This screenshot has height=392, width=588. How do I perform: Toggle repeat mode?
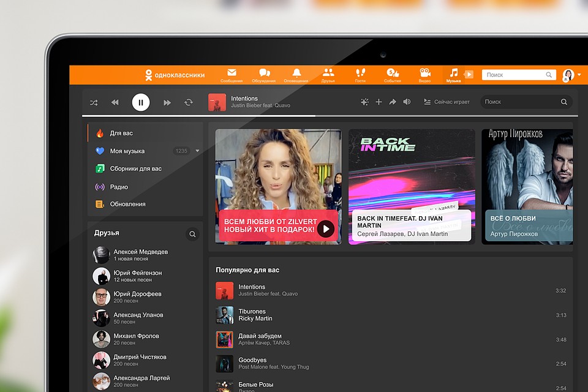tap(189, 102)
